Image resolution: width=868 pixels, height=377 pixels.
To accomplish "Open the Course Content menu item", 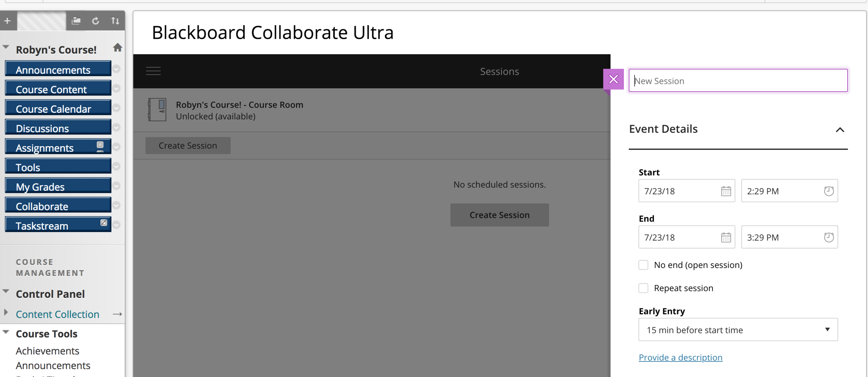I will pos(58,89).
